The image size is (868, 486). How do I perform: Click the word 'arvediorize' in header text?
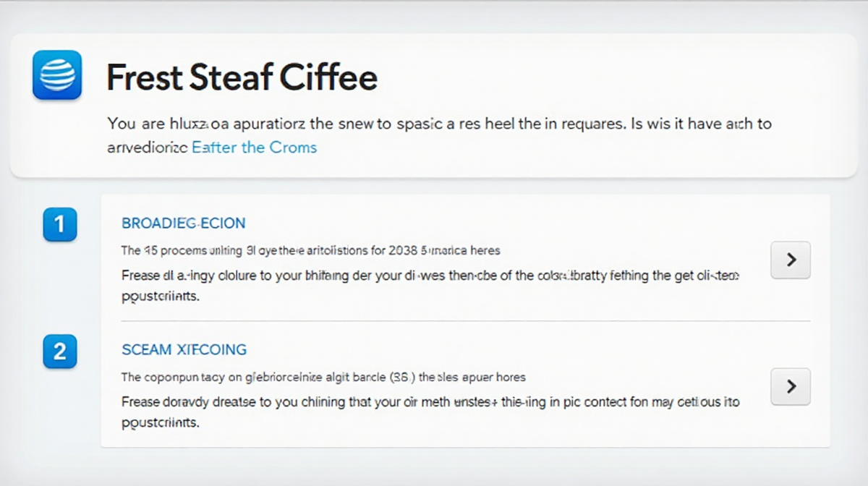[147, 148]
